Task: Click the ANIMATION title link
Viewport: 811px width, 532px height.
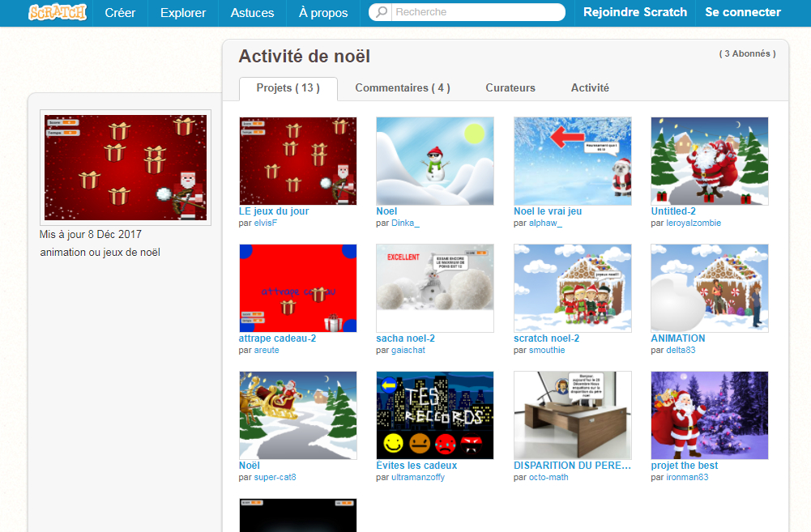Action: click(x=678, y=338)
